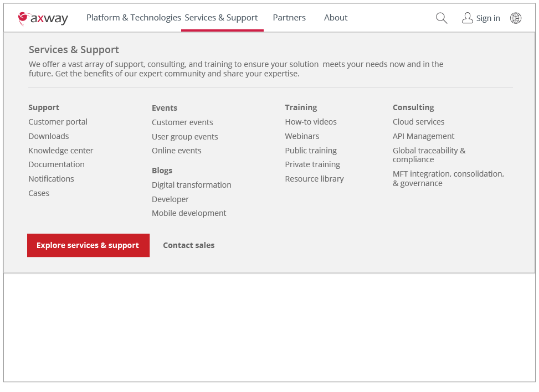This screenshot has height=392, width=539.
Task: Open User group events link
Action: coord(185,137)
